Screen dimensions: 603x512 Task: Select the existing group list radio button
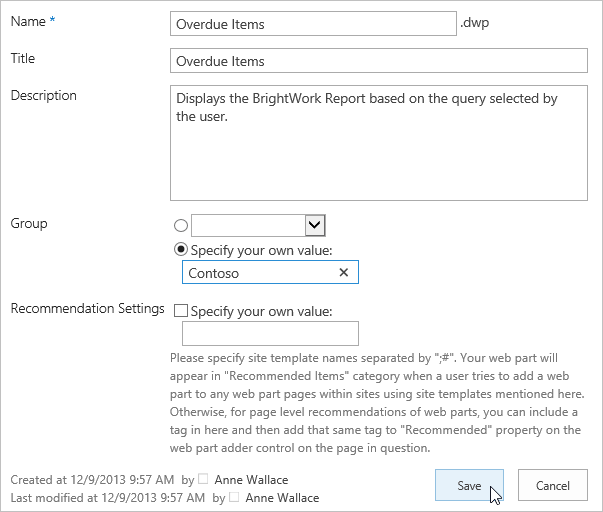(181, 226)
